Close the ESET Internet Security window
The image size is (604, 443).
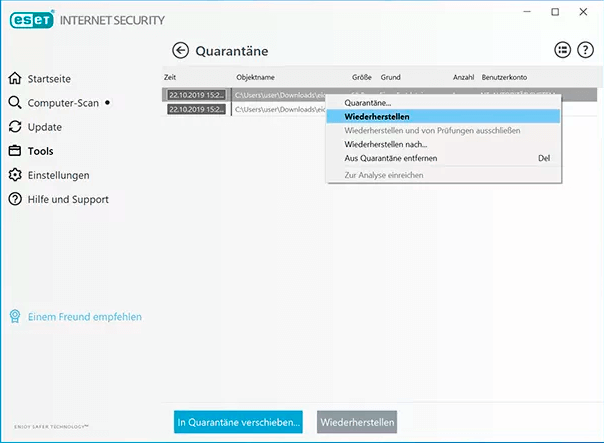tap(583, 12)
